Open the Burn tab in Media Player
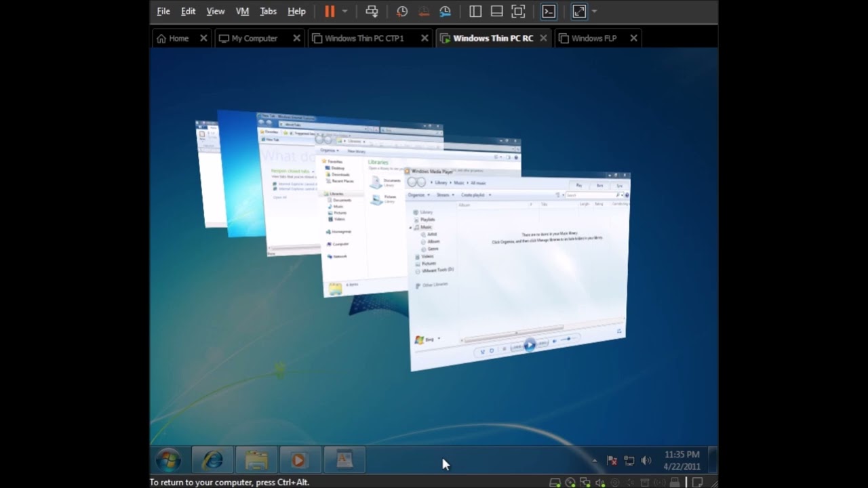Screen dimensions: 868x488 coord(599,186)
